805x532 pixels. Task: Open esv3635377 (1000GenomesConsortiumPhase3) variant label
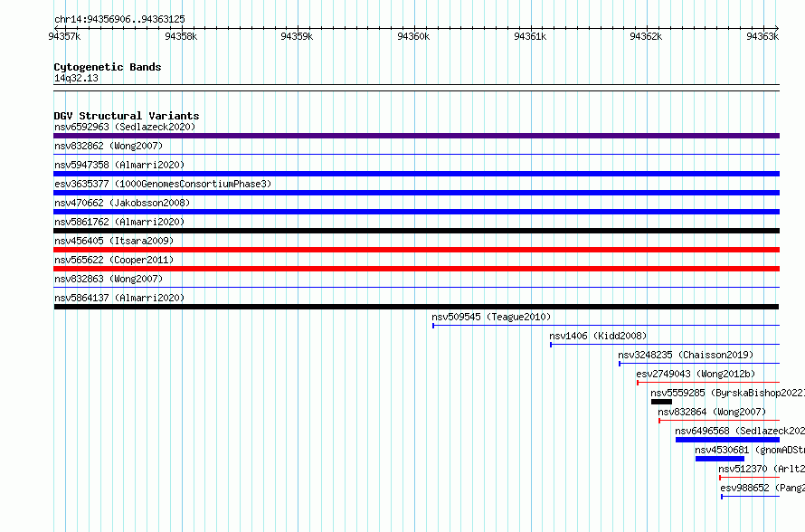pos(163,184)
